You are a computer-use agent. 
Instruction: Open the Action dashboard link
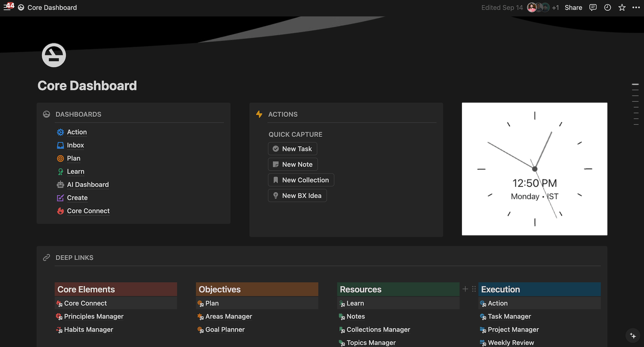coord(77,132)
